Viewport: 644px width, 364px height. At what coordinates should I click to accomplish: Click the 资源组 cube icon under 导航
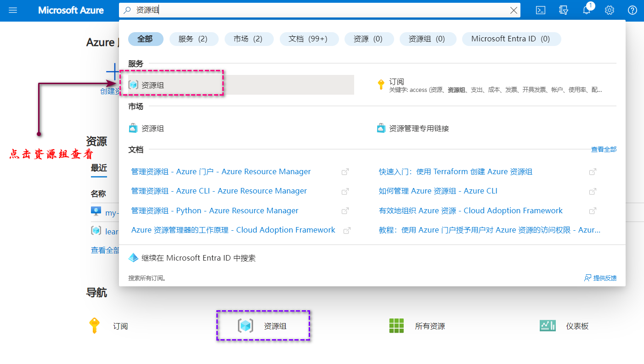[x=245, y=326]
